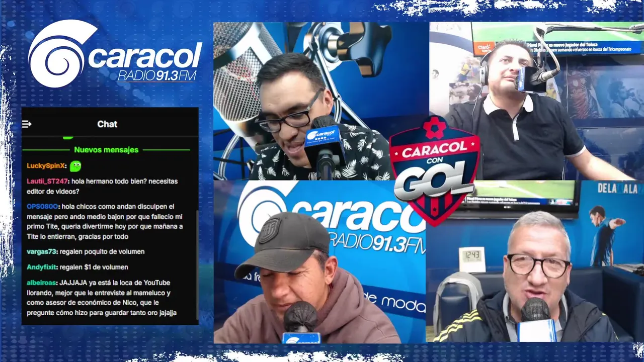Select message mentioning primo Tite
Screen dimensions: 644x362
coord(105,221)
